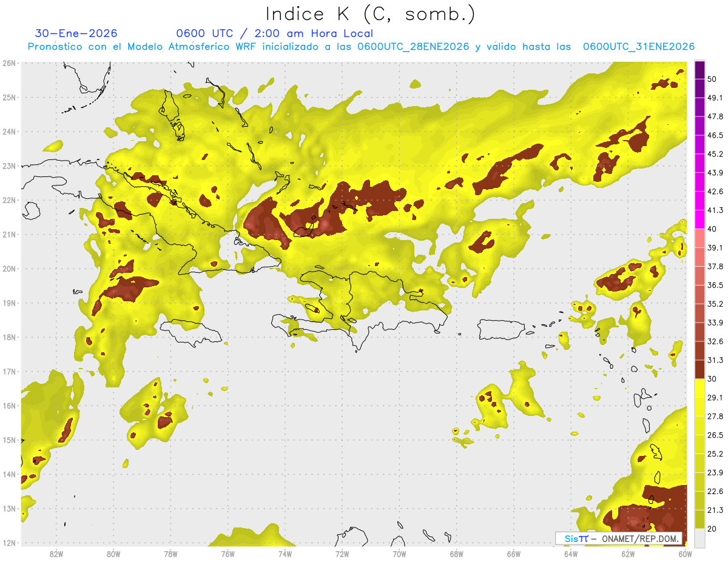Viewport: 728px width, 562px height.
Task: Click the '72W' longitude label
Action: coord(342,554)
